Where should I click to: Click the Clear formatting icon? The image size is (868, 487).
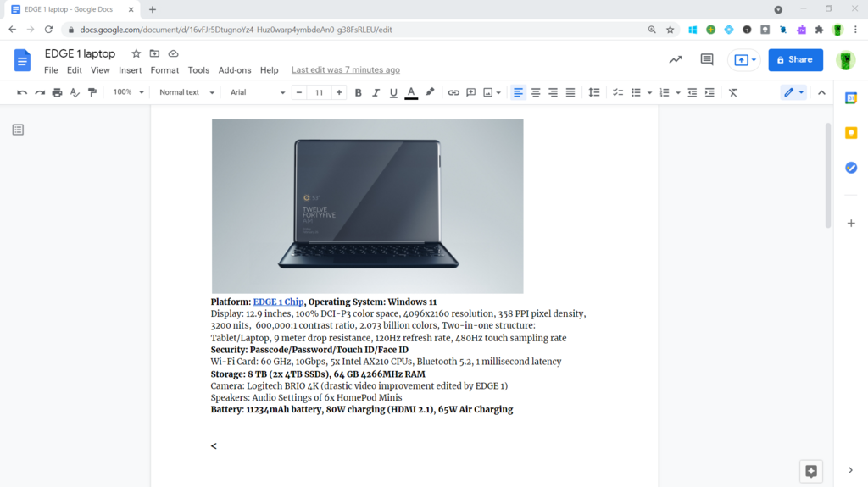733,92
